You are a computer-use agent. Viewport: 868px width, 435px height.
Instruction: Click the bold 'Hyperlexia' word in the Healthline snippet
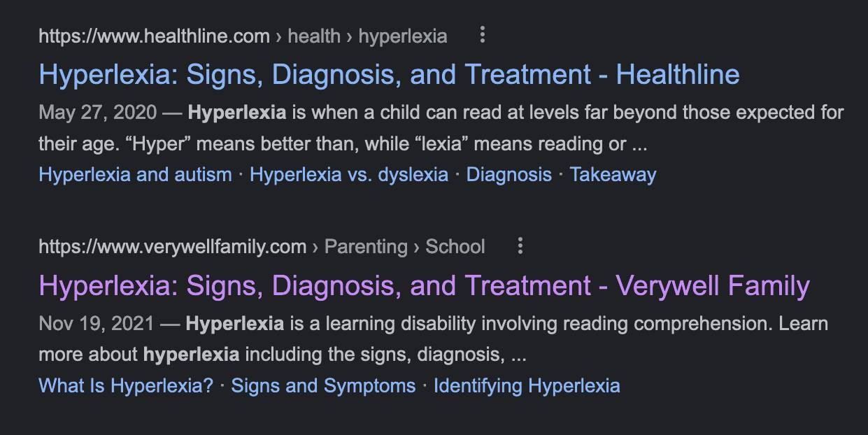click(237, 112)
